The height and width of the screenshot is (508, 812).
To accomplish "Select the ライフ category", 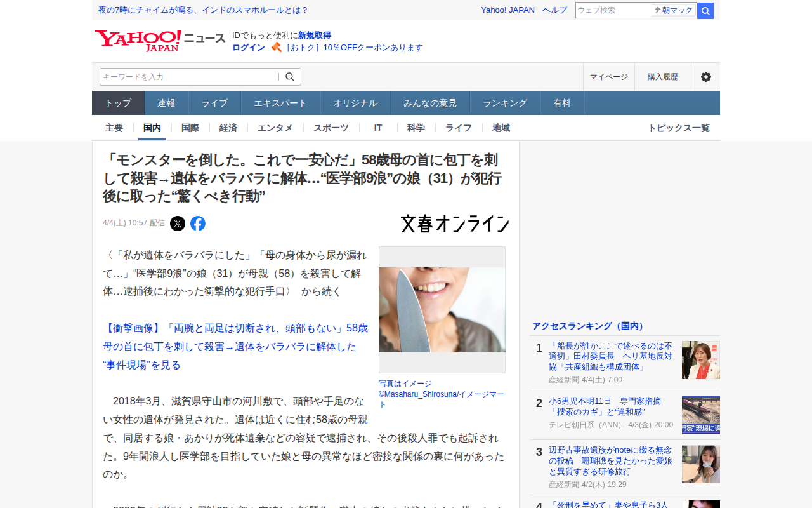I will (x=459, y=128).
